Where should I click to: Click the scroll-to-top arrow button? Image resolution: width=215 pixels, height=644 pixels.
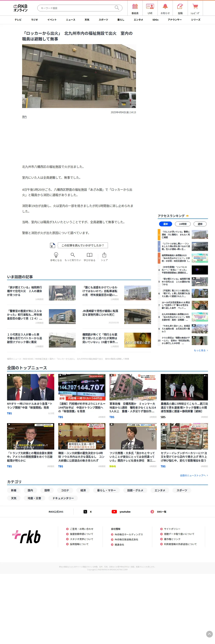point(209,634)
